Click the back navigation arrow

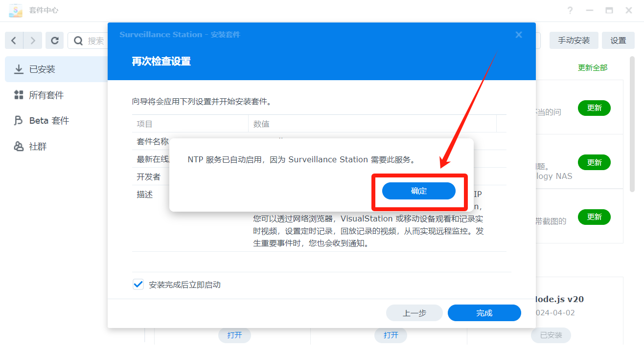point(14,41)
